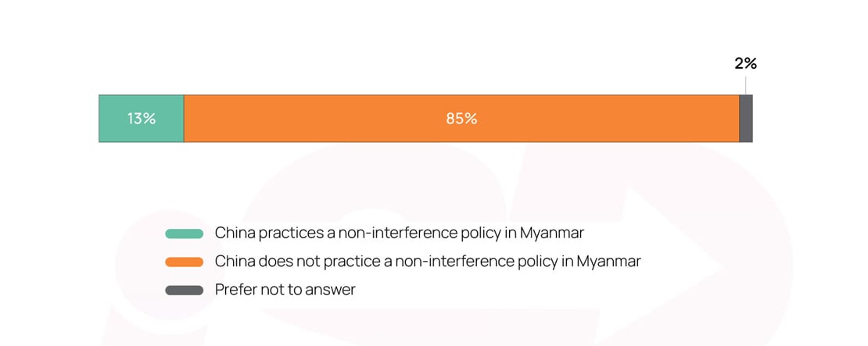Click the leader line under the 2% label
Viewport: 868px width, 346px height.
[x=746, y=84]
